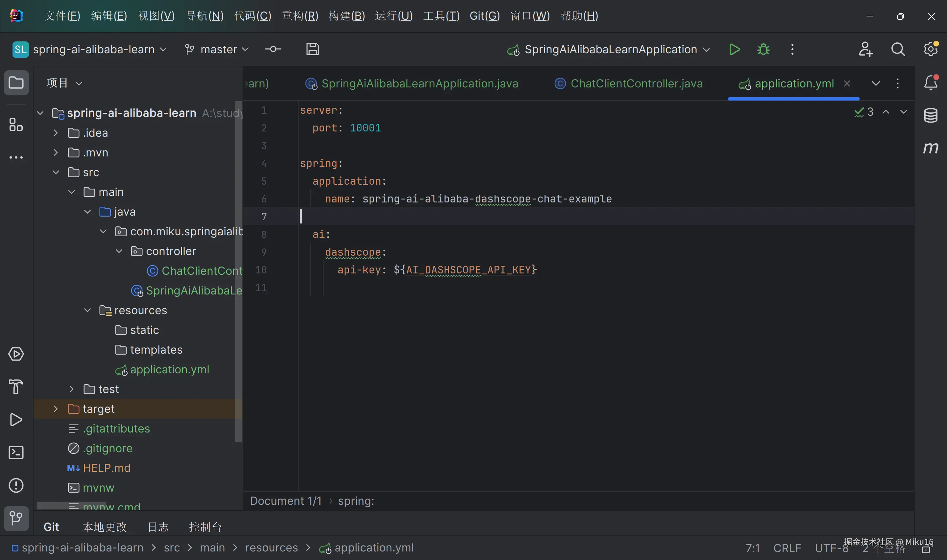Open the Terminal tool window
The height and width of the screenshot is (560, 947).
(16, 453)
